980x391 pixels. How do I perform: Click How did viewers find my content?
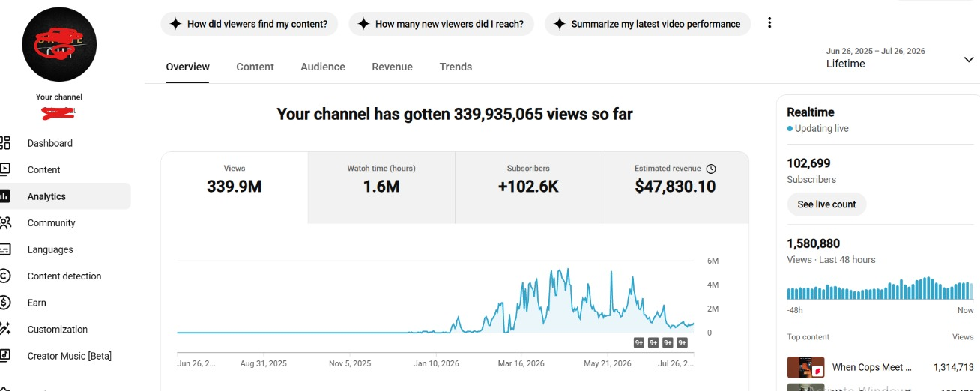tap(249, 24)
